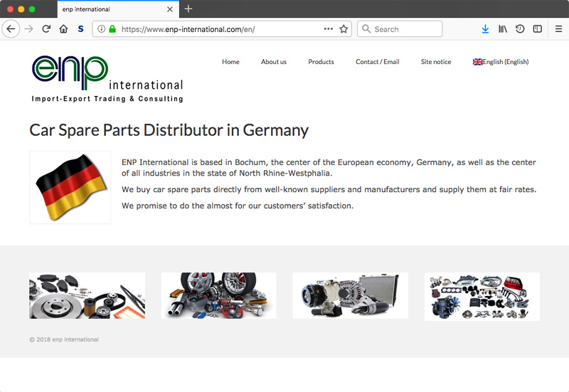Open the Firefox hamburger menu
The width and height of the screenshot is (569, 392).
coord(559,28)
